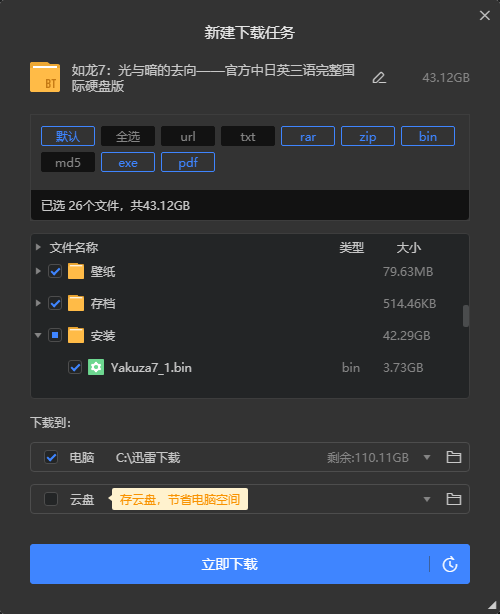Collapse the 安装 folder tree
Image resolution: width=500 pixels, height=614 pixels.
point(38,335)
